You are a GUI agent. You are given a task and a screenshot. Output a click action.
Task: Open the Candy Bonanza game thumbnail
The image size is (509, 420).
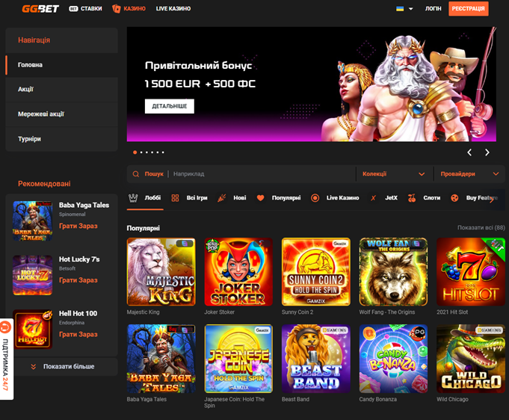[393, 359]
